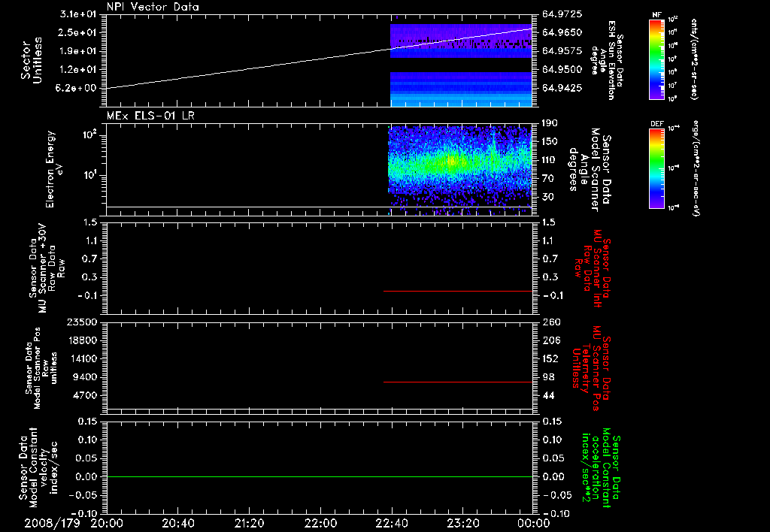Image resolution: width=770 pixels, height=532 pixels.
Task: Click the 70 scanner angle tick label
Action: pyautogui.click(x=548, y=179)
